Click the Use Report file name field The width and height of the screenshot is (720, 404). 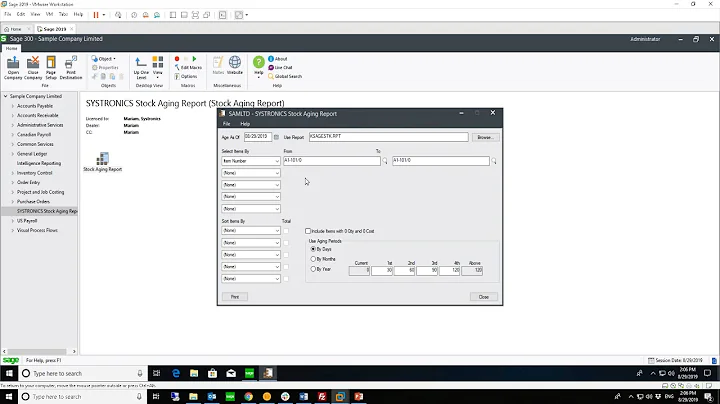click(x=388, y=137)
